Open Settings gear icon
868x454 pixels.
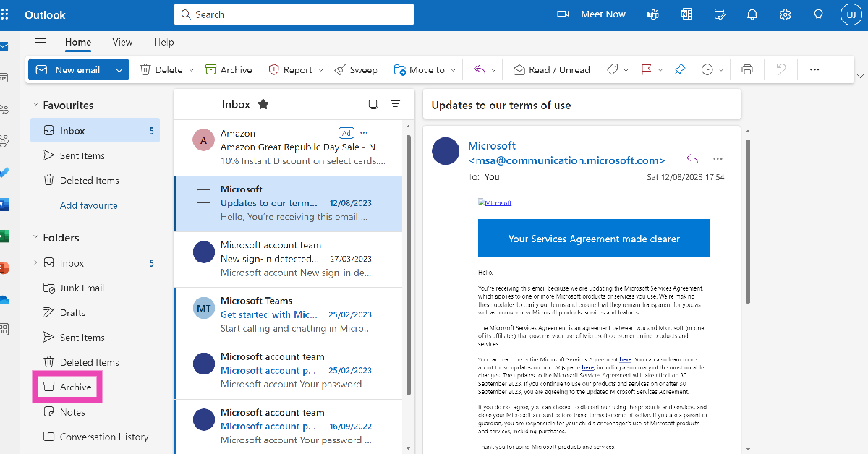pyautogui.click(x=785, y=14)
